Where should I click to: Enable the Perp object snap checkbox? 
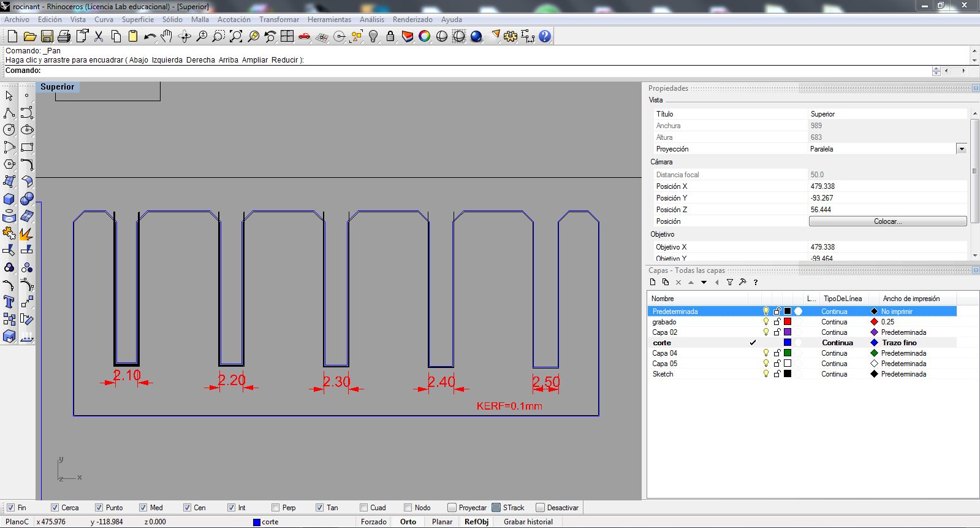coord(275,507)
